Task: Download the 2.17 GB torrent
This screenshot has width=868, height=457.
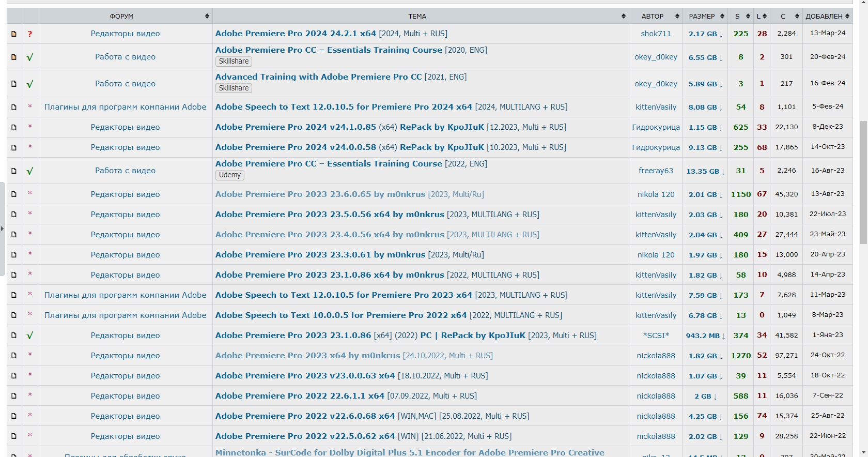Action: pos(705,34)
